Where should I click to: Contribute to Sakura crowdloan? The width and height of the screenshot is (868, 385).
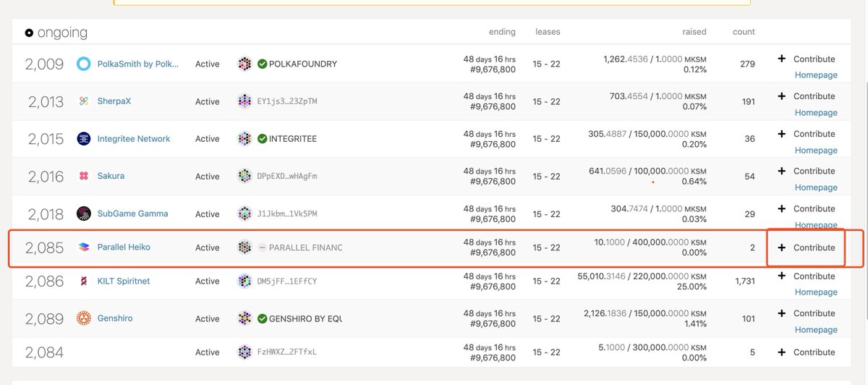(807, 171)
